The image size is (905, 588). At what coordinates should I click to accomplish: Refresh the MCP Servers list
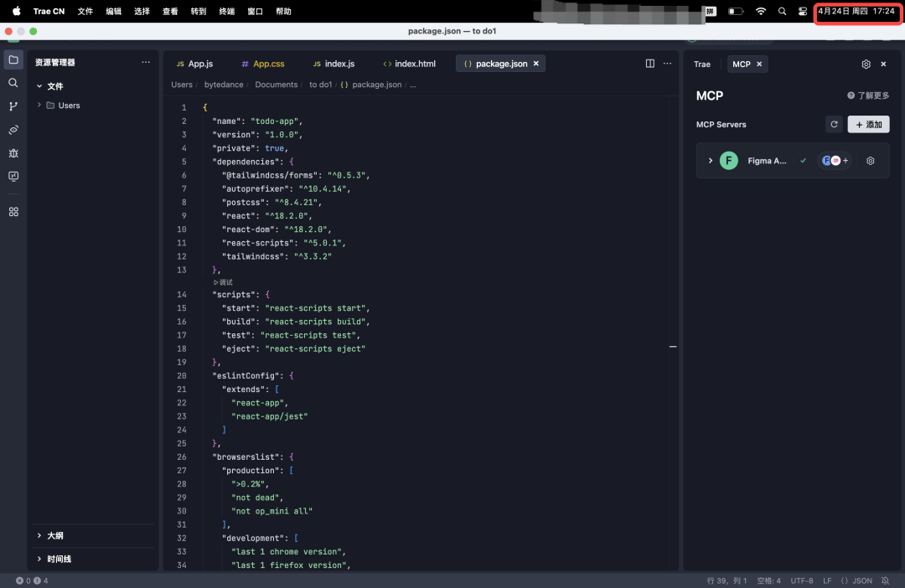click(x=834, y=124)
